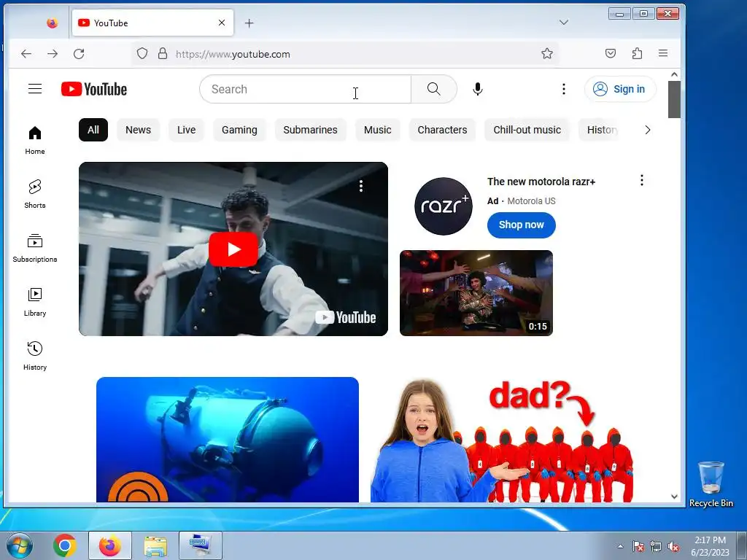Click Firefox forward arrow
Screen dimensions: 747x560
(x=53, y=54)
